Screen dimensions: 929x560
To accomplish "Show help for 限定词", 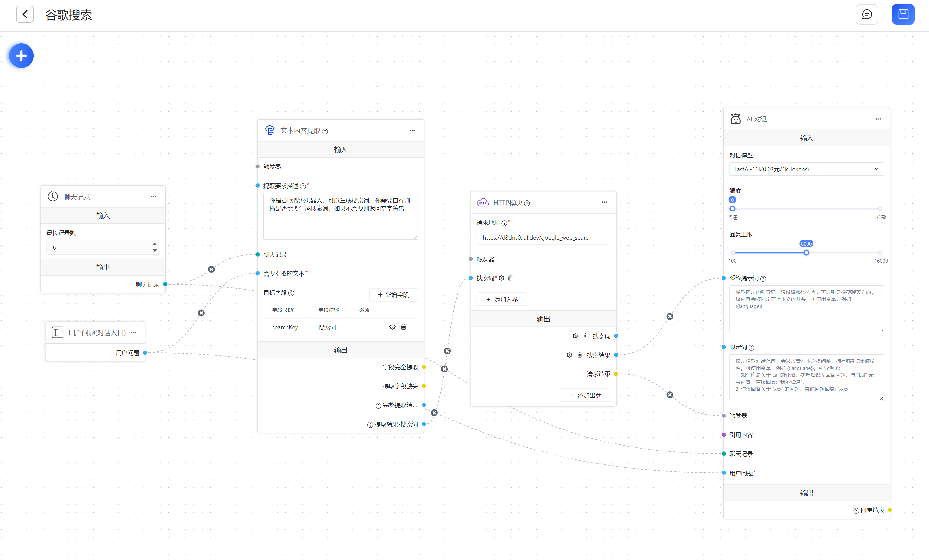I will [x=751, y=348].
